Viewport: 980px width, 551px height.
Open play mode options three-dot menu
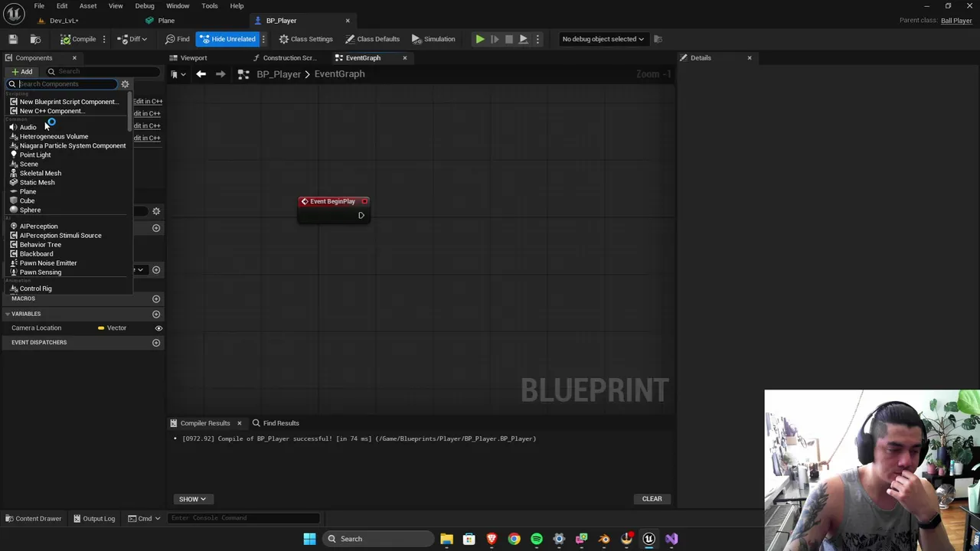point(537,39)
